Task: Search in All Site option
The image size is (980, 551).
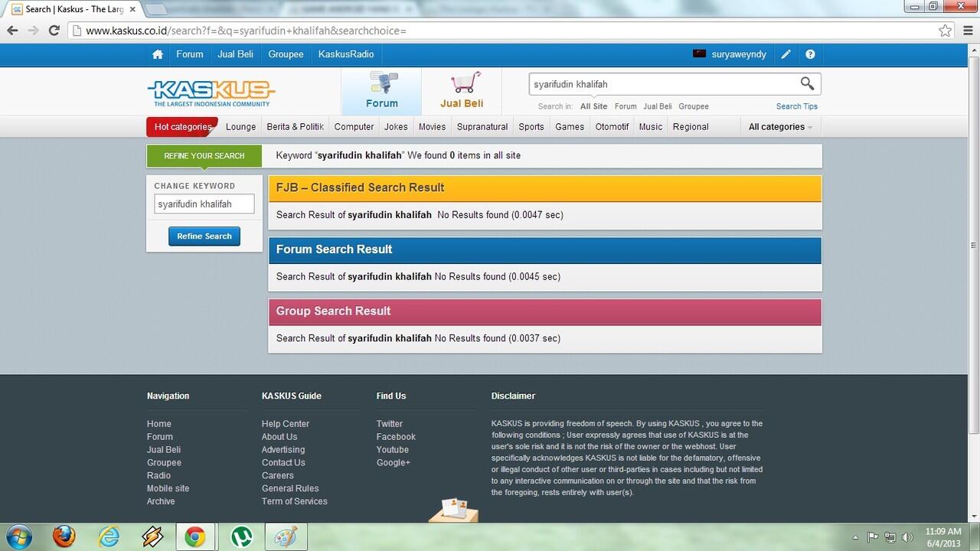Action: point(593,106)
